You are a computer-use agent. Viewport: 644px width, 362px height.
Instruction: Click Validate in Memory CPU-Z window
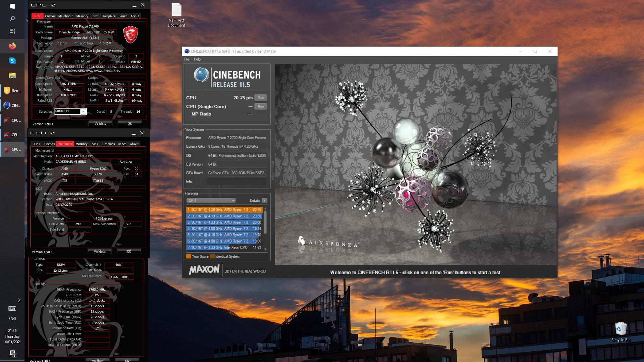pos(98,360)
